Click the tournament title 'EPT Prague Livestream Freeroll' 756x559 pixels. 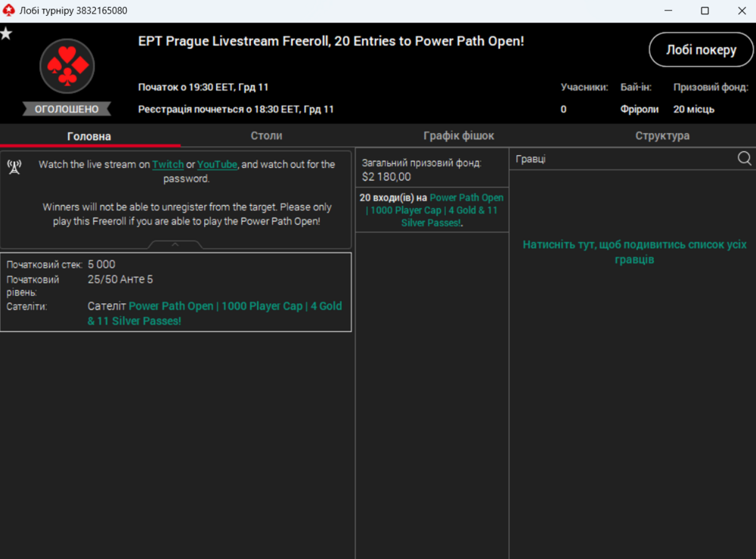[331, 41]
